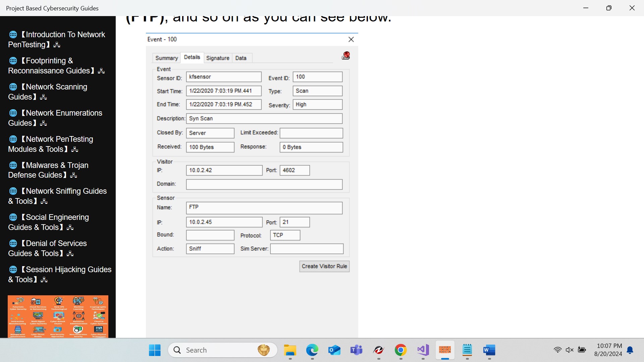
Task: Open Microsoft Edge from the taskbar
Action: pos(312,350)
